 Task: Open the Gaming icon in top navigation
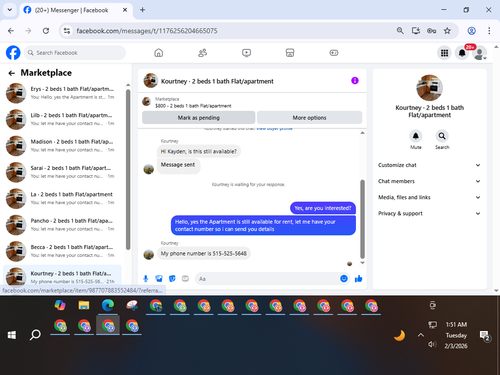[334, 53]
